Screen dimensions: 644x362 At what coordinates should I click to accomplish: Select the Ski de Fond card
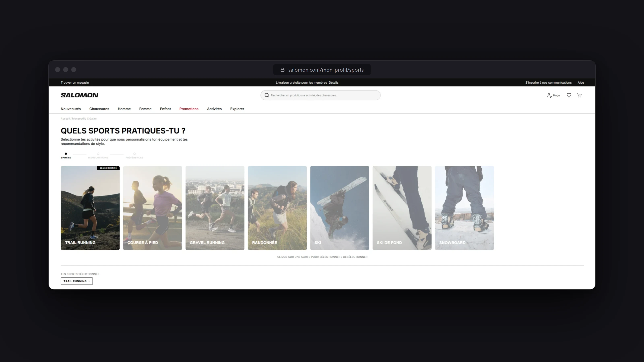[402, 208]
